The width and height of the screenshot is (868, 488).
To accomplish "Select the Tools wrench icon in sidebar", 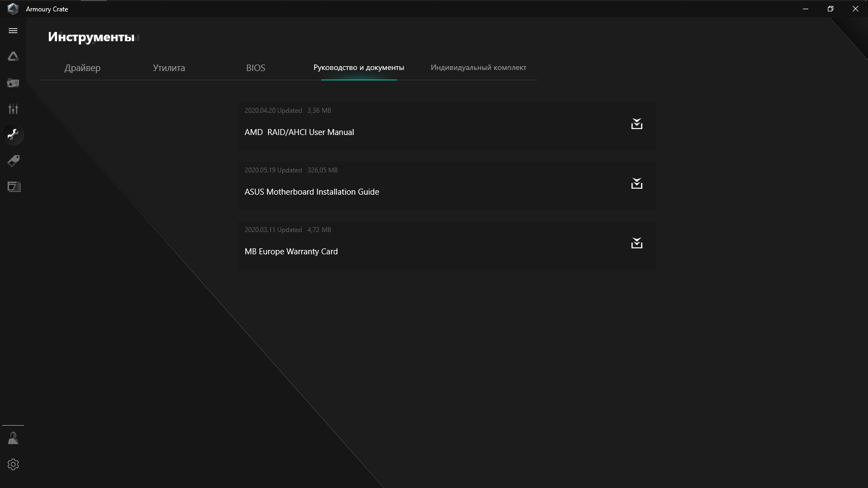I will 13,134.
